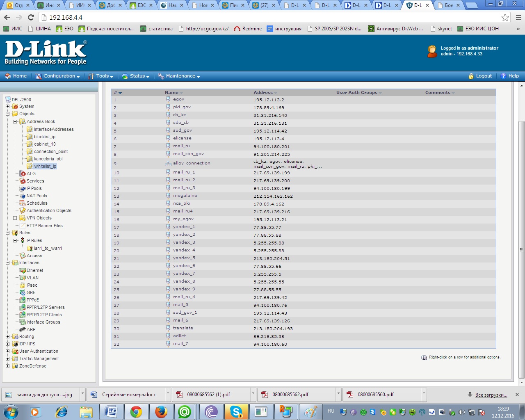525x420 pixels.
Task: Open the PPTP/L2TP Servers icon
Action: pos(23,307)
